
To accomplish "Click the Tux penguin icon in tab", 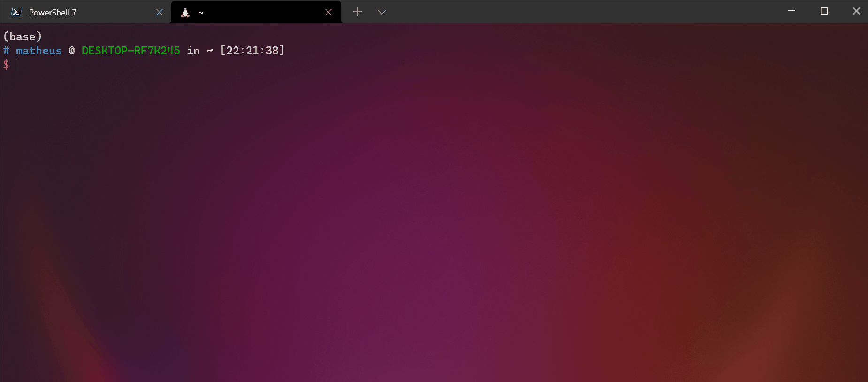I will (185, 13).
